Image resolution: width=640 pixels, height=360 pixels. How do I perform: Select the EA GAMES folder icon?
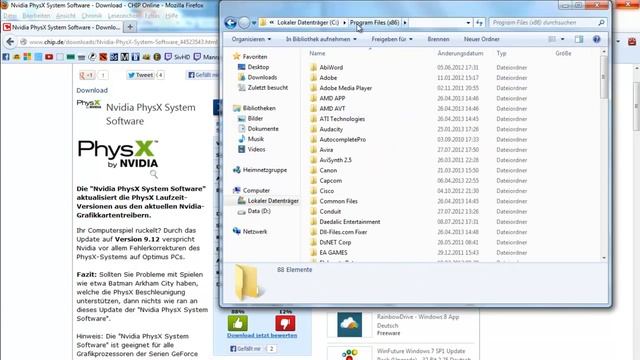(313, 253)
